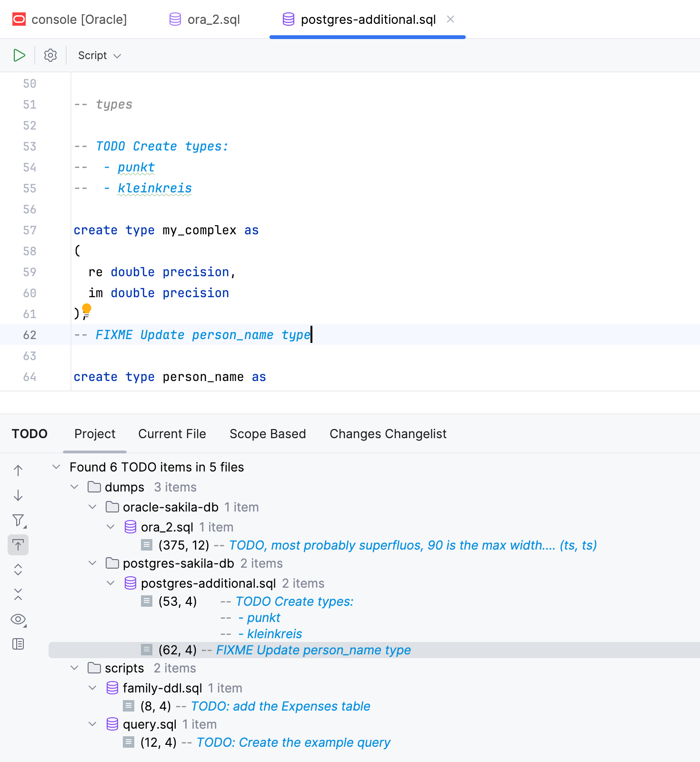Go to next TODO with down arrow
This screenshot has width=700, height=762.
tap(18, 495)
